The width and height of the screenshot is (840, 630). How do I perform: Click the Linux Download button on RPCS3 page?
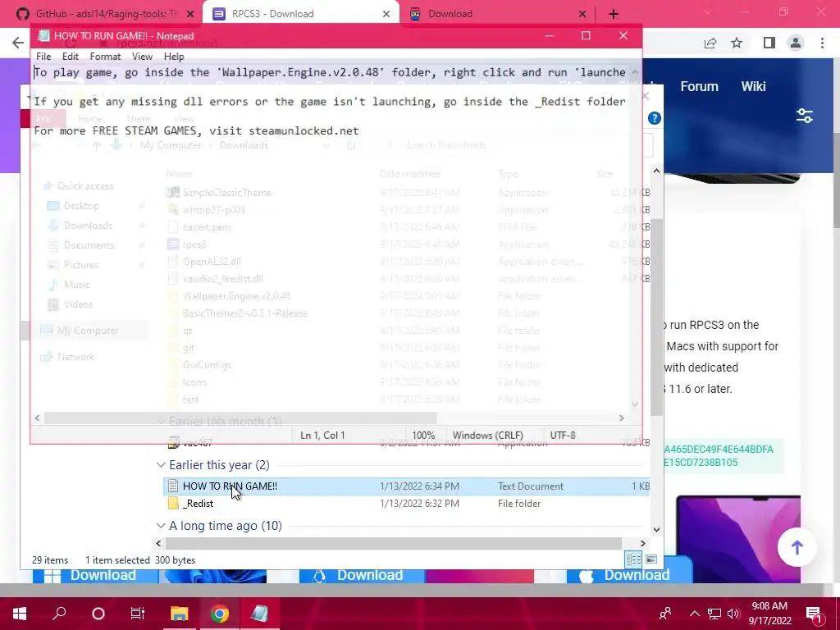coord(362,575)
